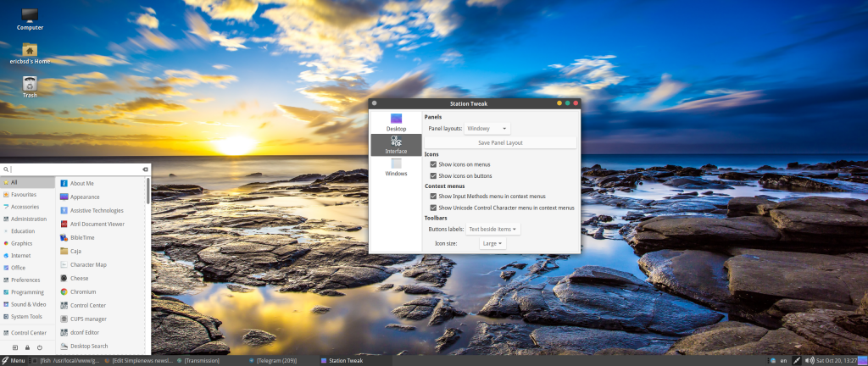Open the Desktop section in Station Tweak
The width and height of the screenshot is (868, 366).
tap(396, 121)
